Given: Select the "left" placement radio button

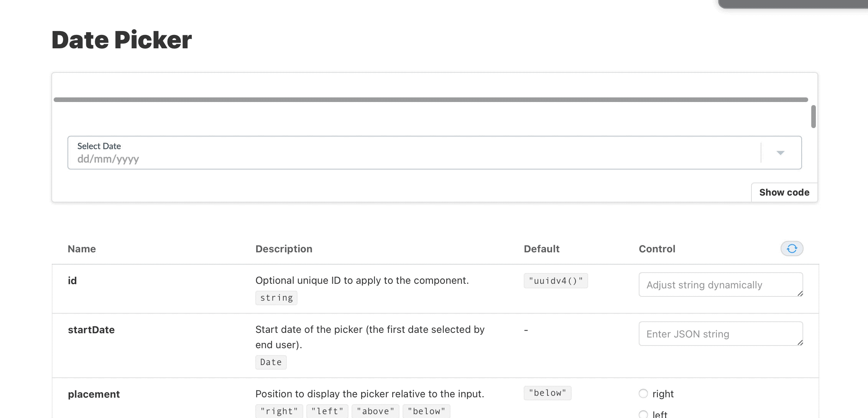Looking at the screenshot, I should point(643,414).
